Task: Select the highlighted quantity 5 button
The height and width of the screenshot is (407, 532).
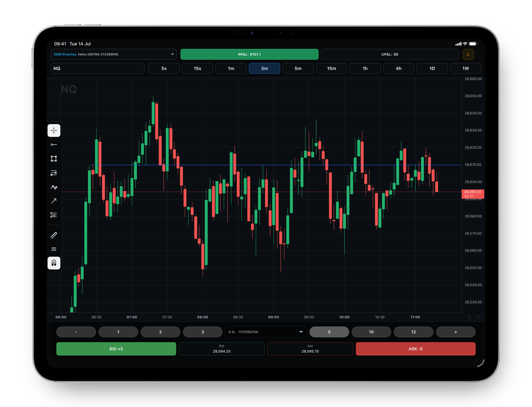Action: [329, 332]
